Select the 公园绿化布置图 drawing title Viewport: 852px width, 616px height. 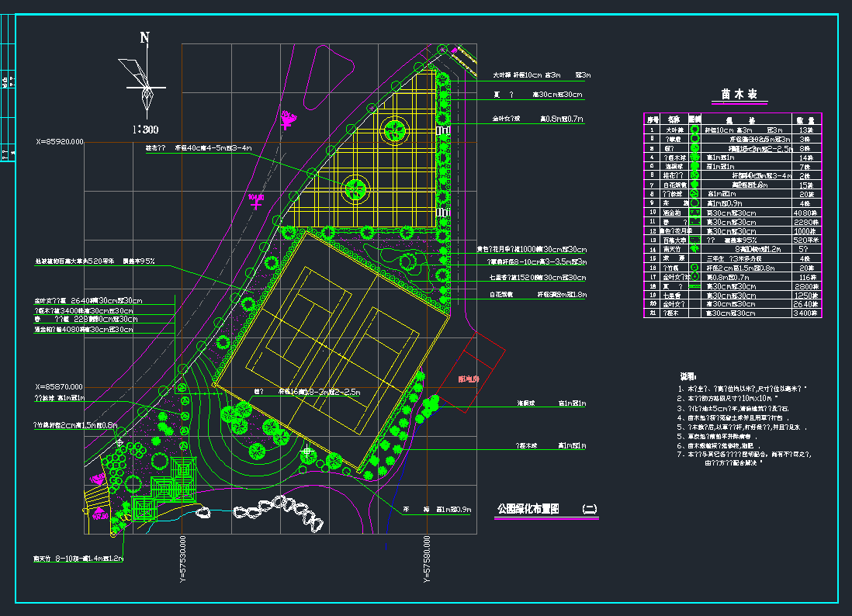click(x=533, y=510)
